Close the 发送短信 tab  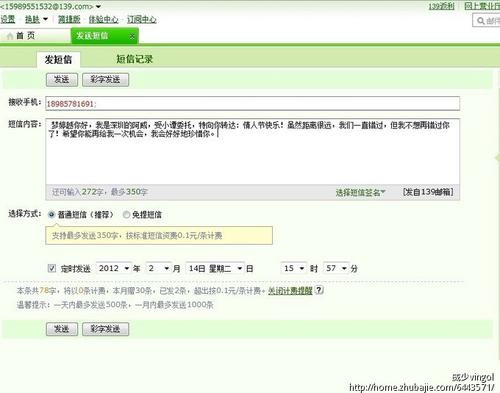pos(132,36)
